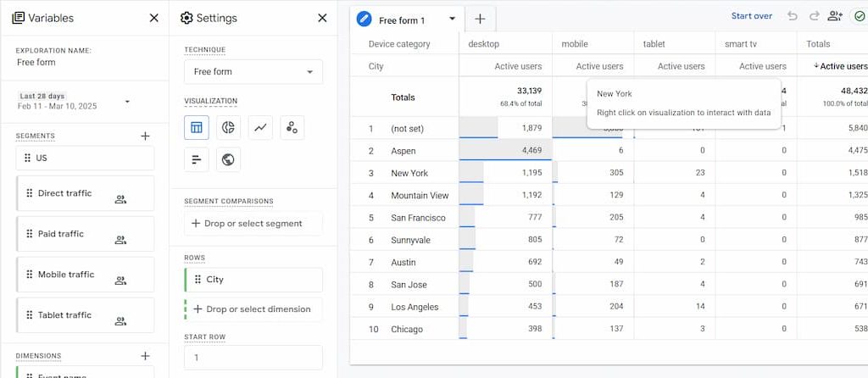868x378 pixels.
Task: Click the share exploration people icon
Action: click(x=836, y=16)
